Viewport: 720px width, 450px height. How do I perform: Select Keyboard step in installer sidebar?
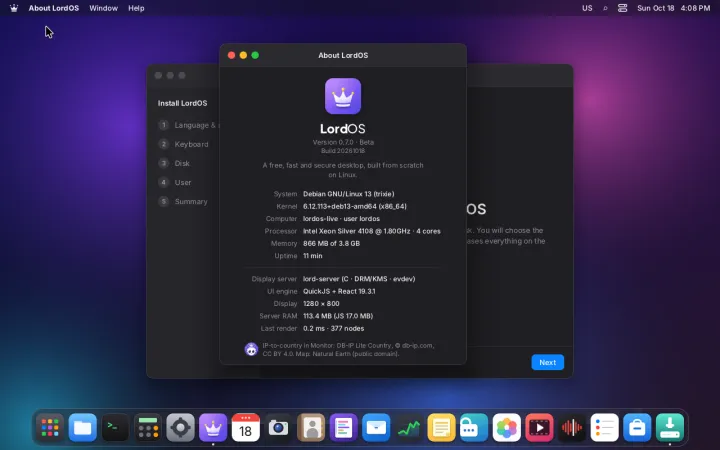(183, 144)
